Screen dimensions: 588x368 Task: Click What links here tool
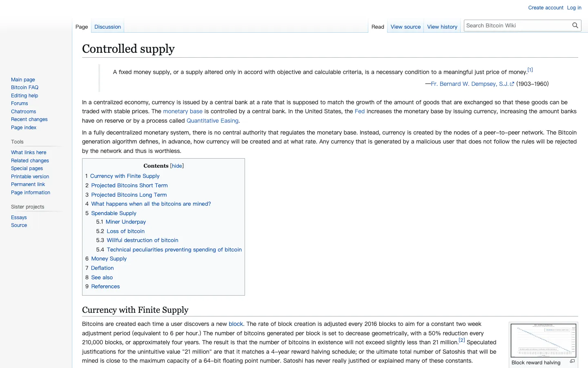(29, 153)
